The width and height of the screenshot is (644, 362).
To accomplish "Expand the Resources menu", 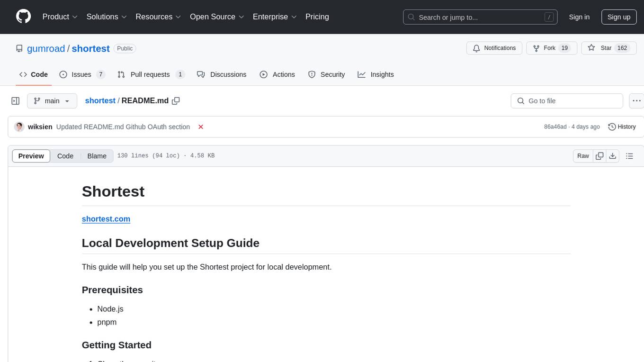I will 158,17.
